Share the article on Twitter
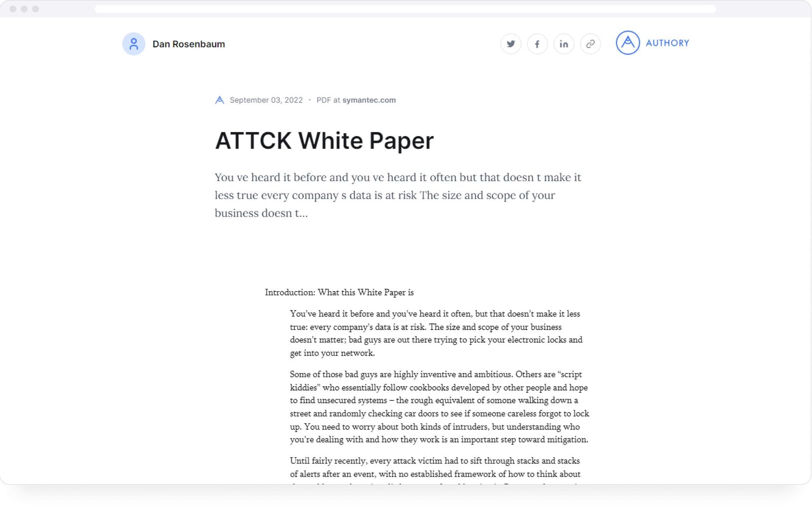812x513 pixels. [x=511, y=44]
